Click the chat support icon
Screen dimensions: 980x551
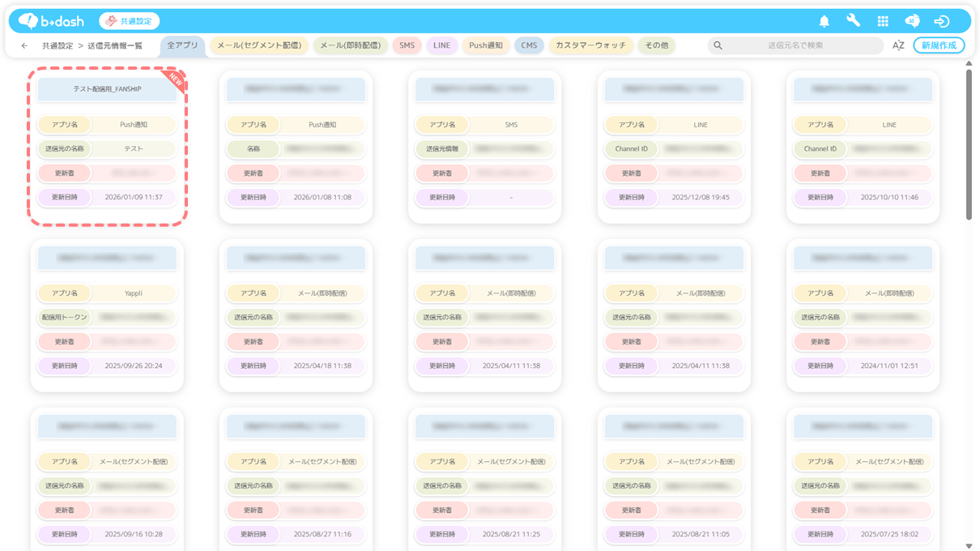coord(912,21)
